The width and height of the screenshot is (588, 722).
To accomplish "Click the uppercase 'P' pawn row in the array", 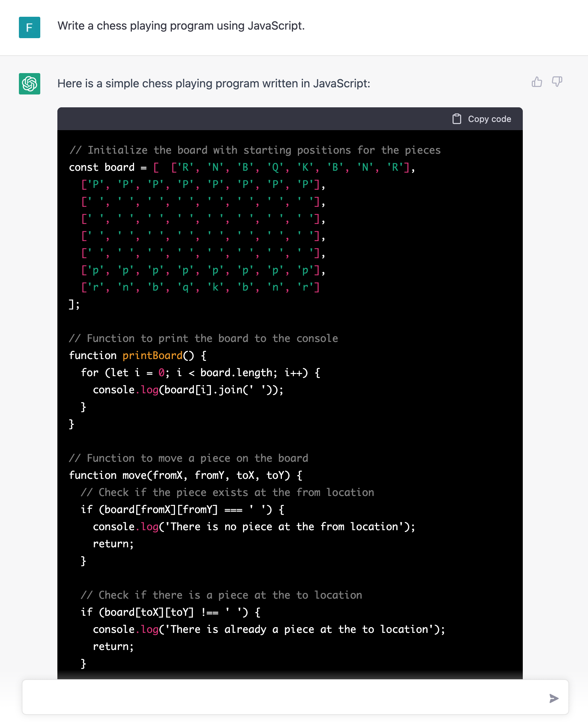I will [x=203, y=184].
